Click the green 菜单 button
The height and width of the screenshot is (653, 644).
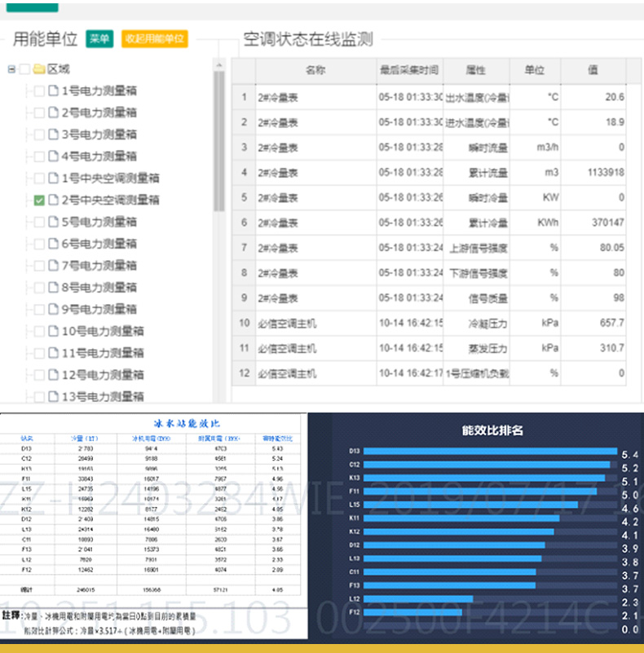pyautogui.click(x=99, y=39)
